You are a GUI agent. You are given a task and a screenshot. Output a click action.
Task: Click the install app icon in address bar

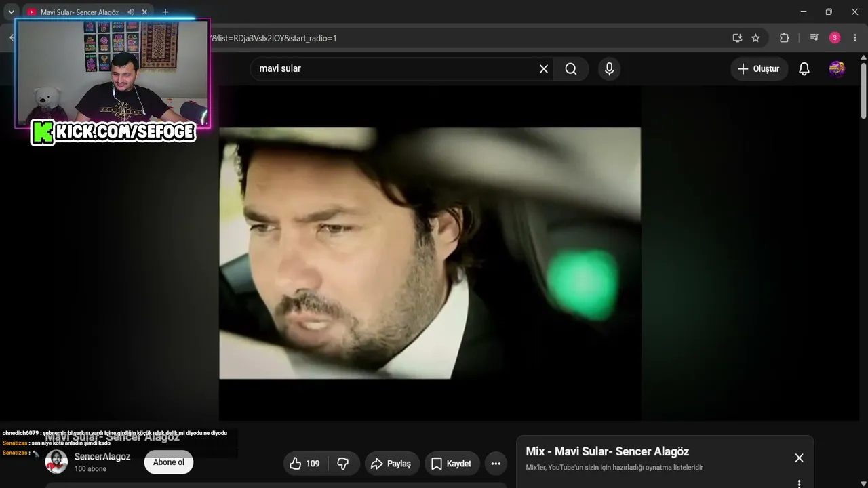point(737,38)
